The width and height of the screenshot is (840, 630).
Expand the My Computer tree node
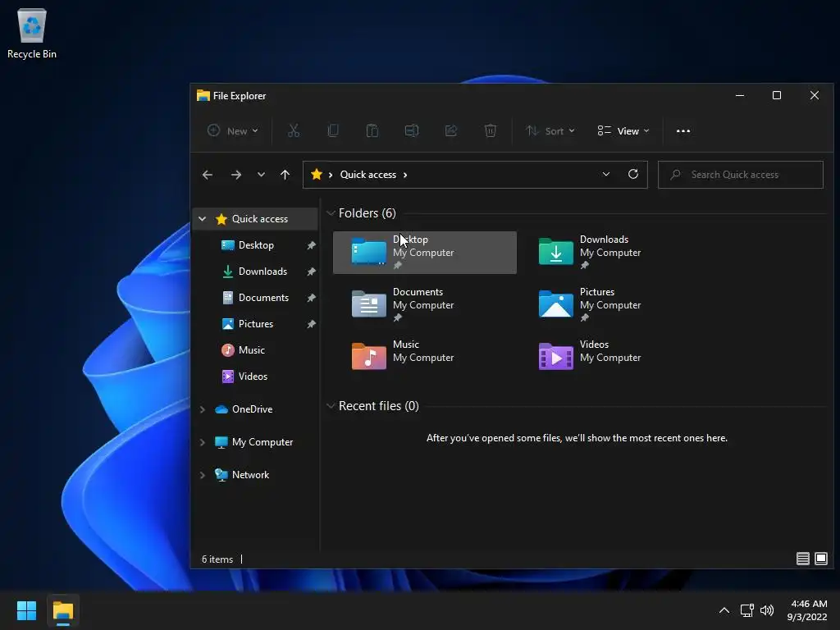(202, 442)
